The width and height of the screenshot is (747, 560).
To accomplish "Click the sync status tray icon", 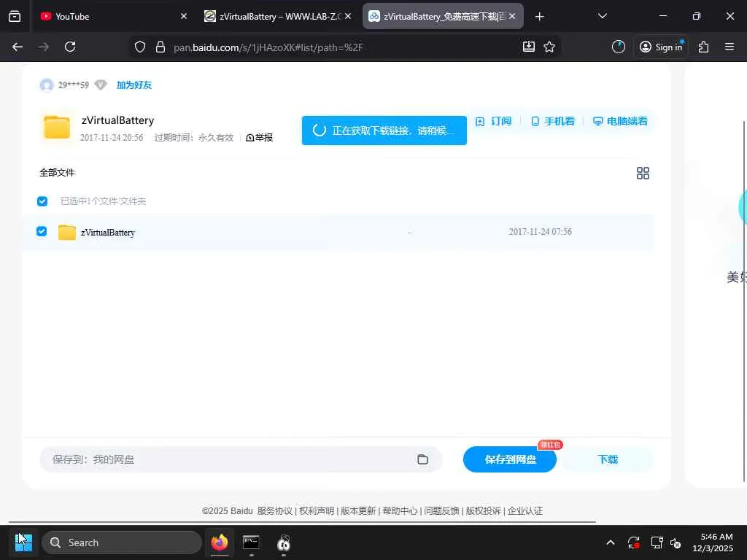I will (x=634, y=542).
